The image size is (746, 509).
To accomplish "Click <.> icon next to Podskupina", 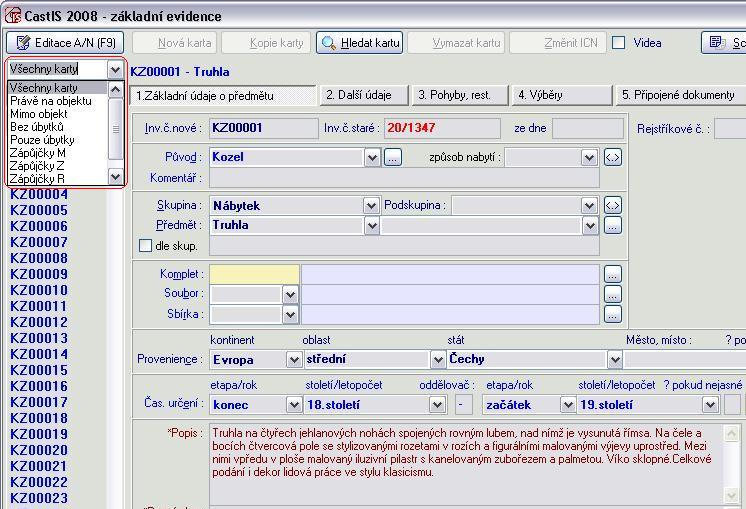I will pos(613,206).
